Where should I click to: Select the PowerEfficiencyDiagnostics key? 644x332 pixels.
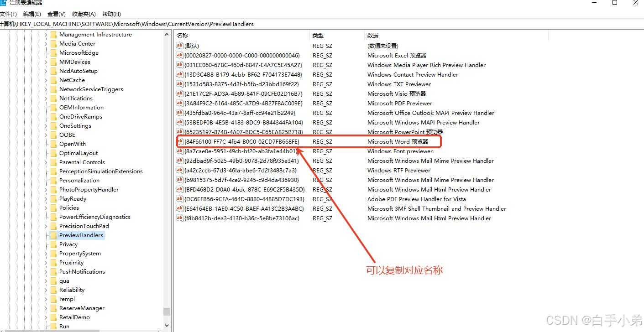click(94, 217)
